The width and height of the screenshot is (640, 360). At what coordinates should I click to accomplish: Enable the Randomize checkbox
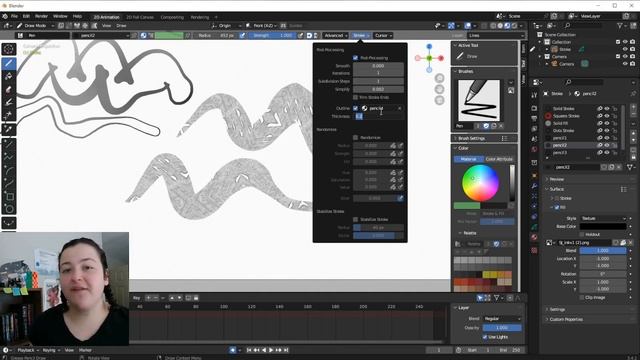tap(355, 138)
